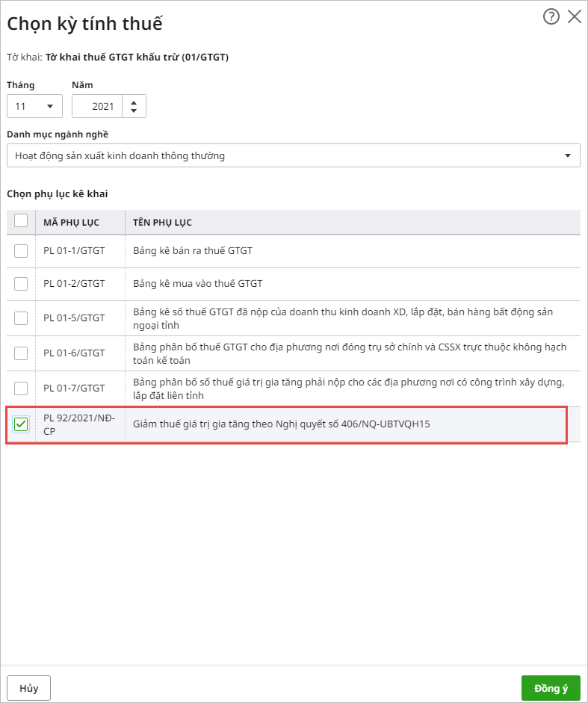
Task: Enable the PL 01-5/GTGT appendix checkbox
Action: [21, 318]
